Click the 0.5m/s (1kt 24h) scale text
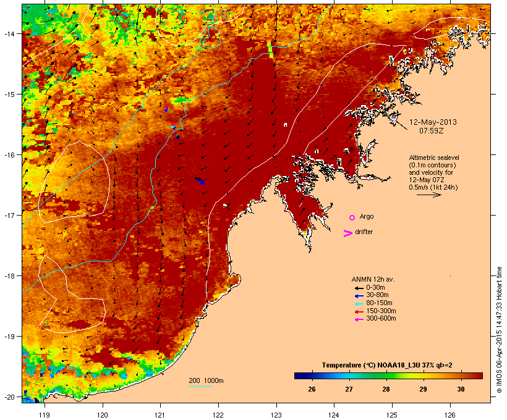507x420 pixels. [x=433, y=187]
